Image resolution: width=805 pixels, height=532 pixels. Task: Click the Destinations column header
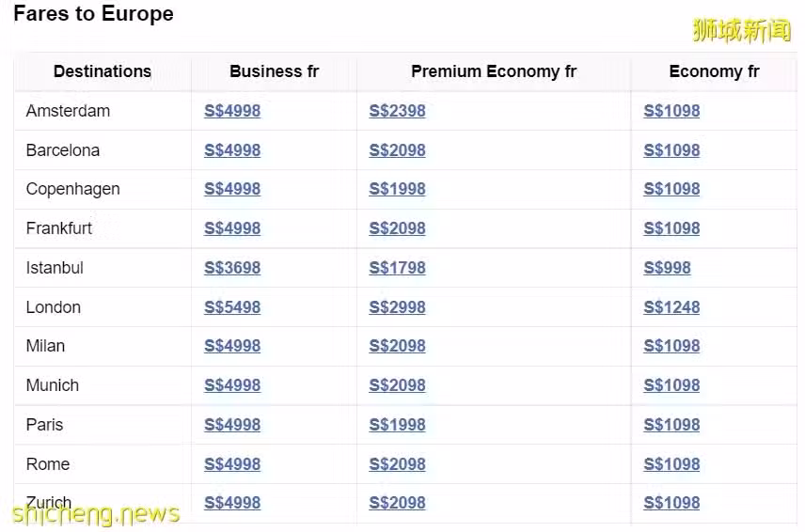pyautogui.click(x=103, y=71)
